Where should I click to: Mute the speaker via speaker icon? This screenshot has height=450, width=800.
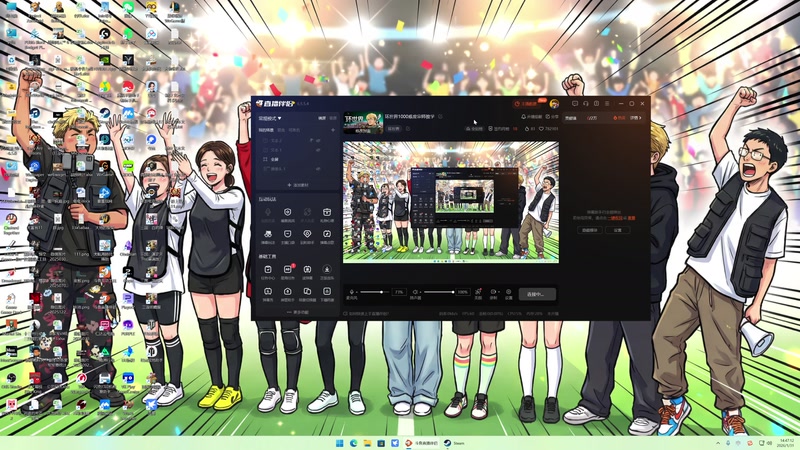coord(415,292)
